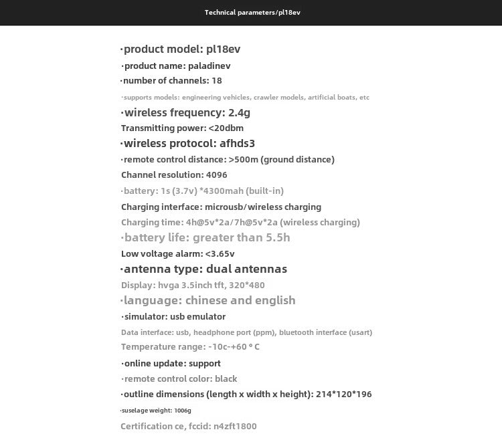Click the Display hvga 3.5inch tft line
This screenshot has width=502, height=448.
pyautogui.click(x=191, y=285)
